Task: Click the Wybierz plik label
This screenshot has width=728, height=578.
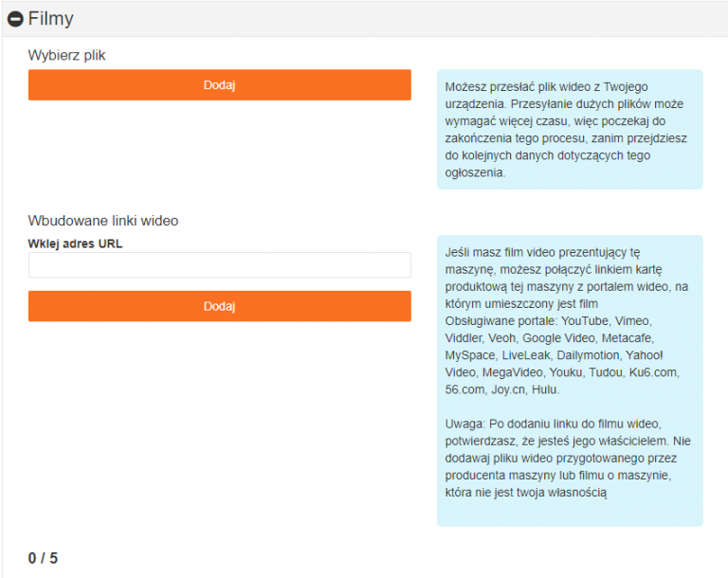Action: tap(67, 55)
